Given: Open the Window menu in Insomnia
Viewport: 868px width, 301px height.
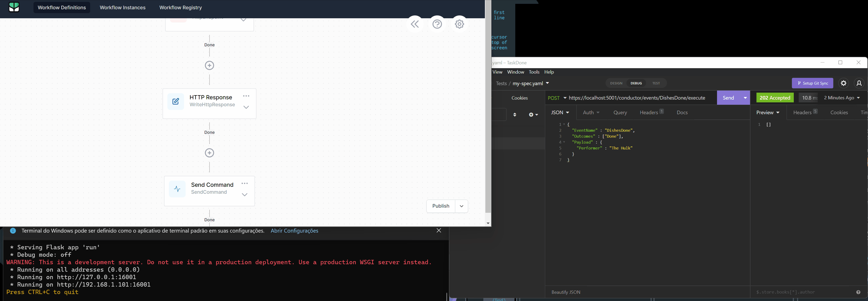Looking at the screenshot, I should tap(516, 72).
